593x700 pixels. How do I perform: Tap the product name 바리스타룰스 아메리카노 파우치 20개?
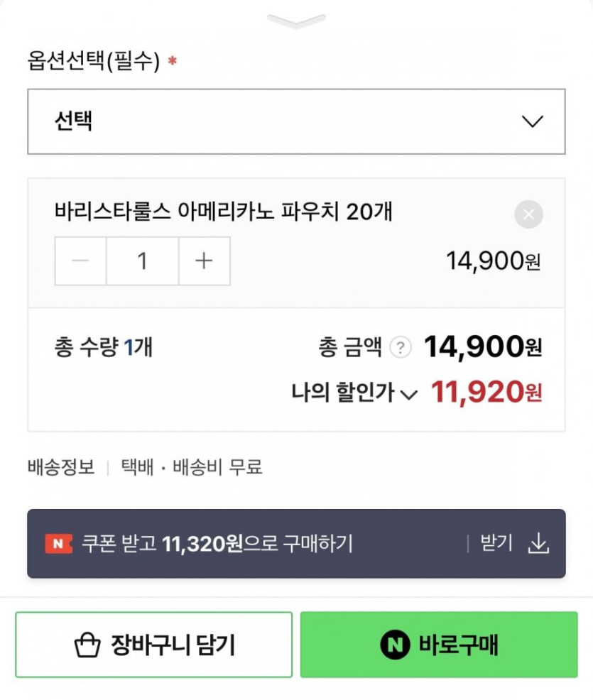[224, 212]
